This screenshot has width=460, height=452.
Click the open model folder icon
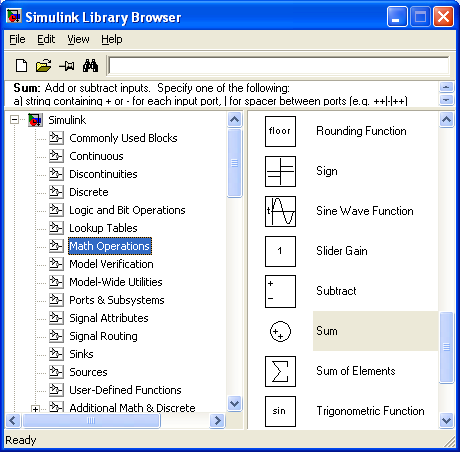(x=44, y=66)
